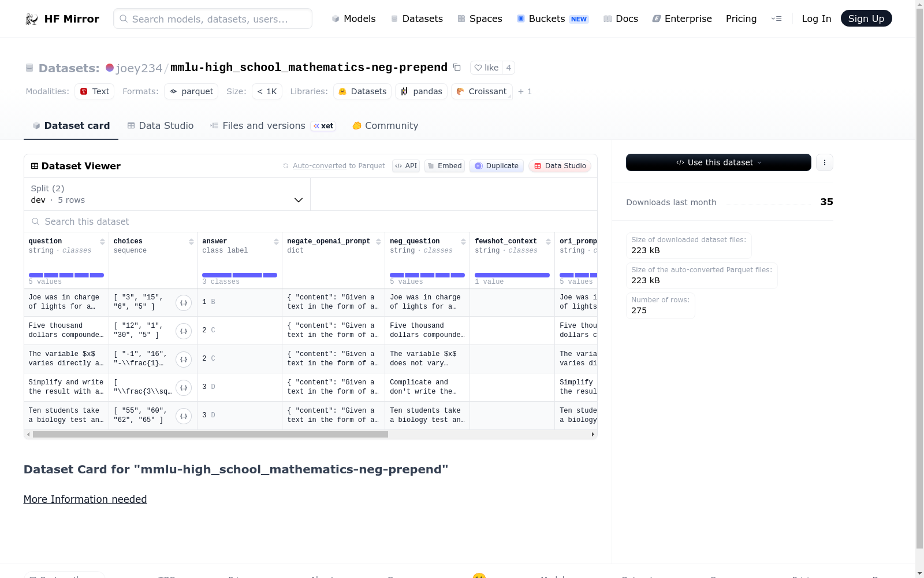Toggle sort on neg_question column
The image size is (924, 578).
point(463,242)
